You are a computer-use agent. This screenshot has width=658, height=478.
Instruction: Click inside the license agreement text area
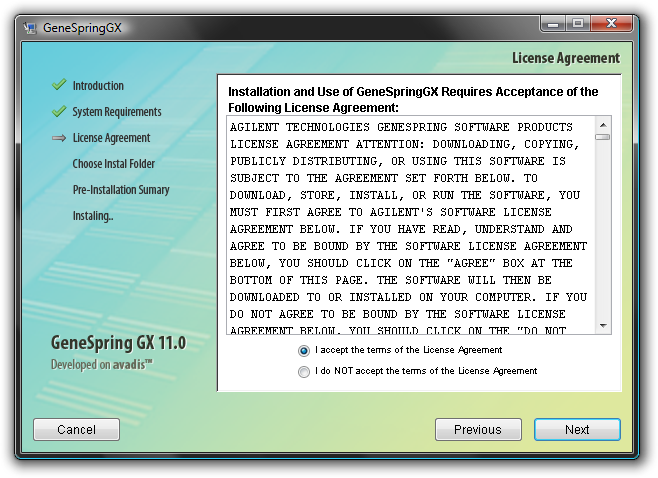click(411, 225)
